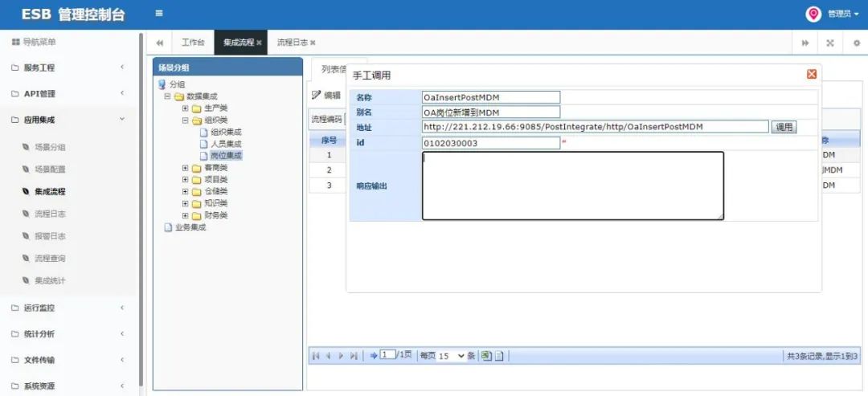The height and width of the screenshot is (396, 868).
Task: Expand the 生产类 folder
Action: (185, 108)
